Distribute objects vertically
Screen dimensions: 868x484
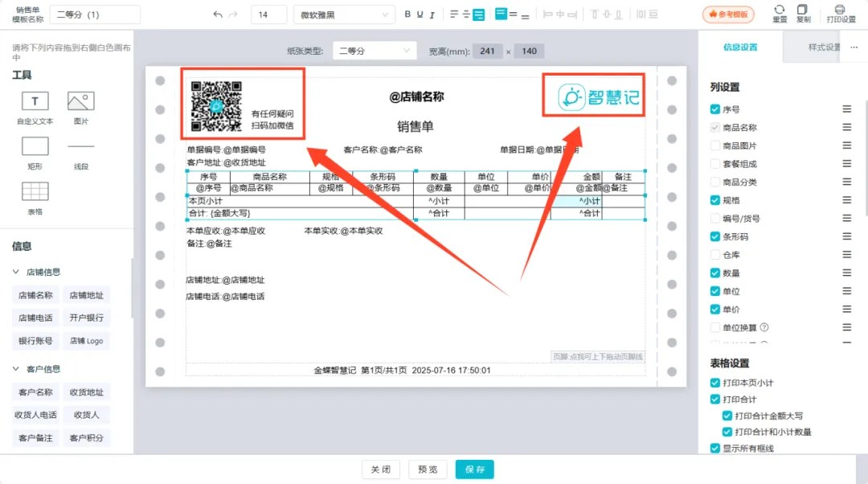click(653, 14)
